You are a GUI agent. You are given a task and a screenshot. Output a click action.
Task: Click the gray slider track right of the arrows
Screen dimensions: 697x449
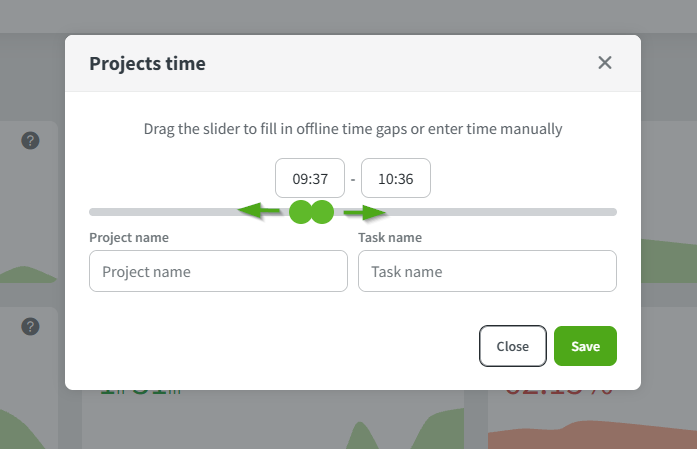point(500,212)
